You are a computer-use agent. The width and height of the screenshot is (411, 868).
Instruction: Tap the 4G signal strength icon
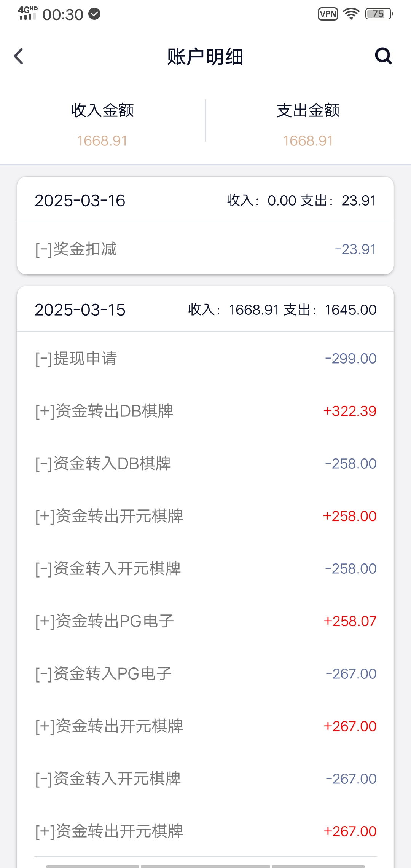(27, 13)
